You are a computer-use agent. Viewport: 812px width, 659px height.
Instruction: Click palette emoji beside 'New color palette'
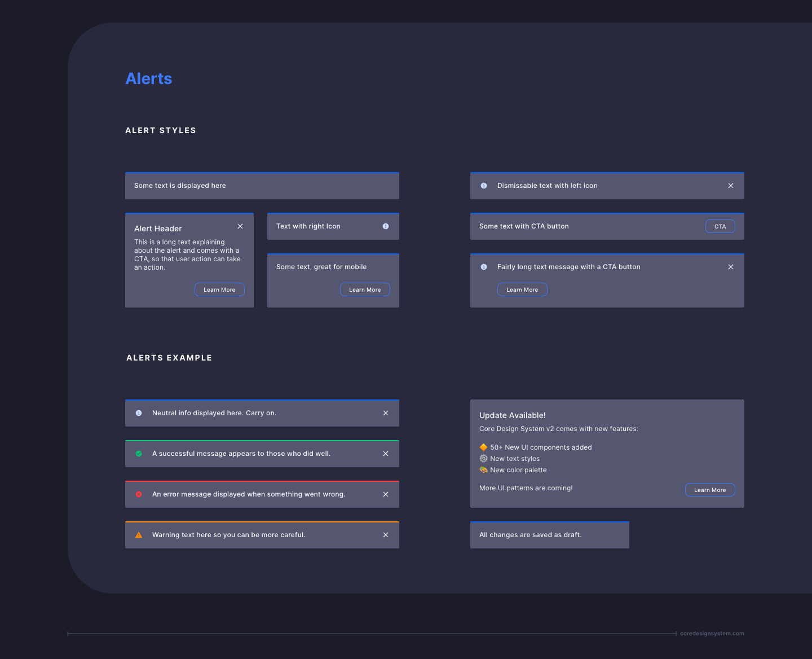click(x=483, y=470)
